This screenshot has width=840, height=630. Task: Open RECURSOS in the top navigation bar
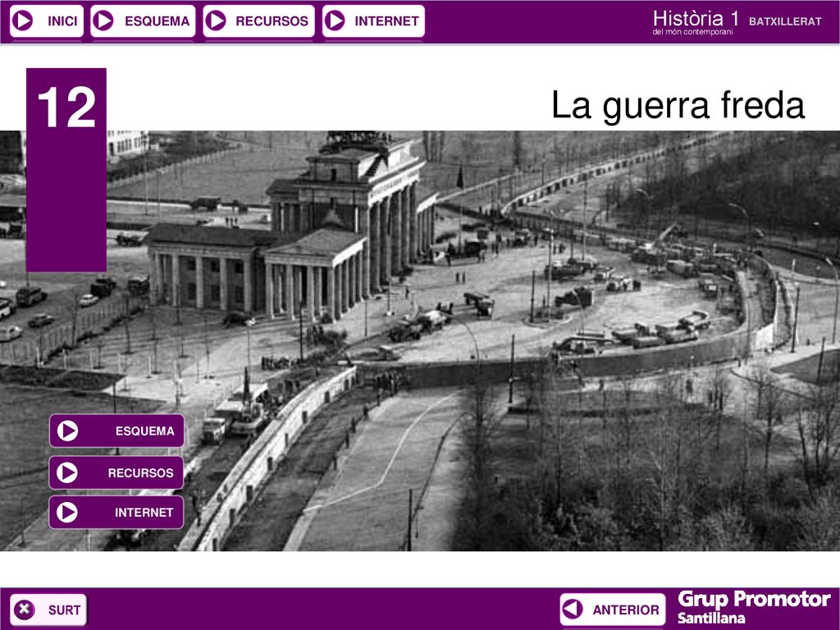[258, 21]
